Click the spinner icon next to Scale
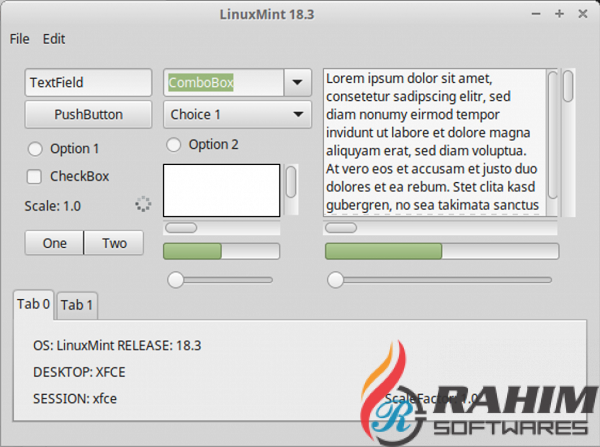This screenshot has height=447, width=600. tap(143, 205)
